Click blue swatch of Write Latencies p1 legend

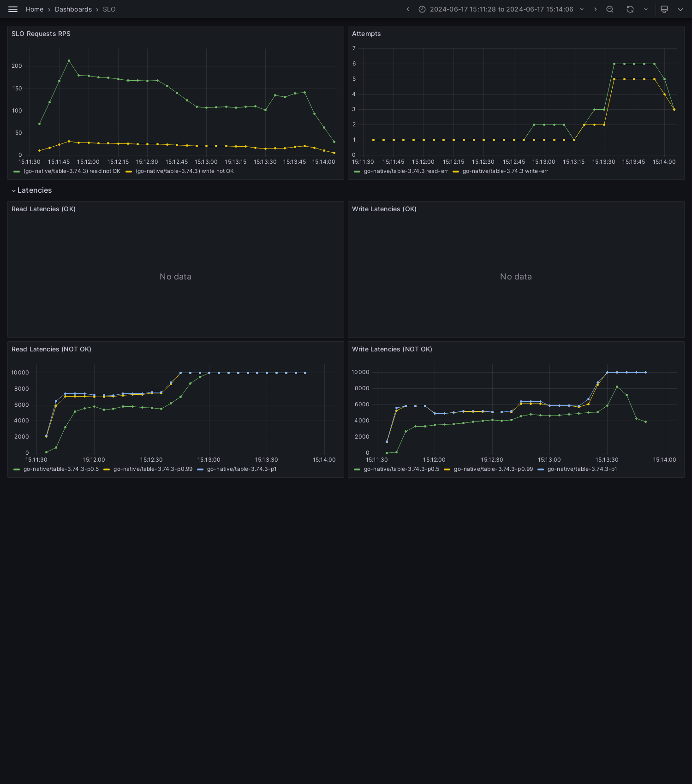[x=541, y=469]
